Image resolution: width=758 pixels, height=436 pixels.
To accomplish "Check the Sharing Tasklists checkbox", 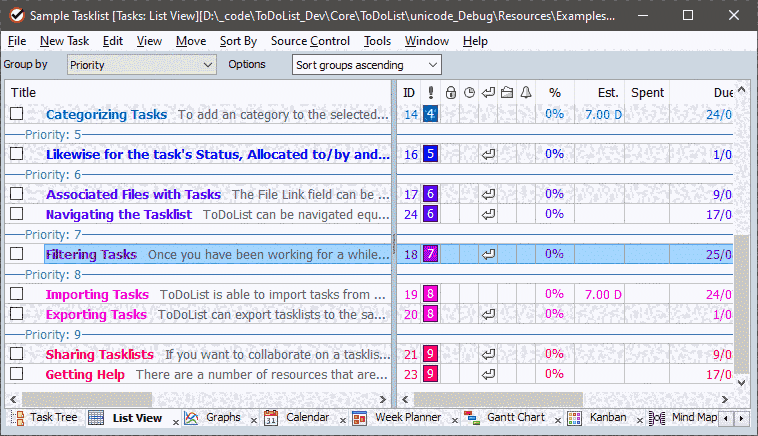I will [x=16, y=354].
